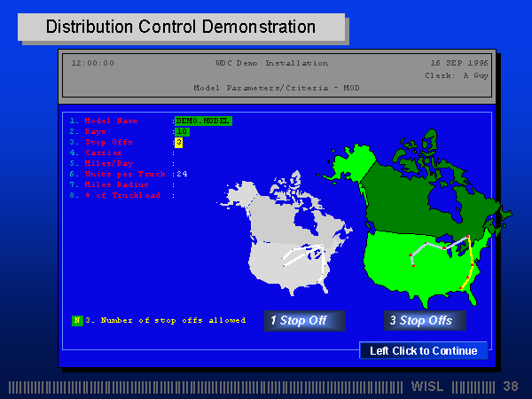This screenshot has width=532, height=399.
Task: Click Model Parameters/Criteria - MOD heading
Action: coord(277,88)
